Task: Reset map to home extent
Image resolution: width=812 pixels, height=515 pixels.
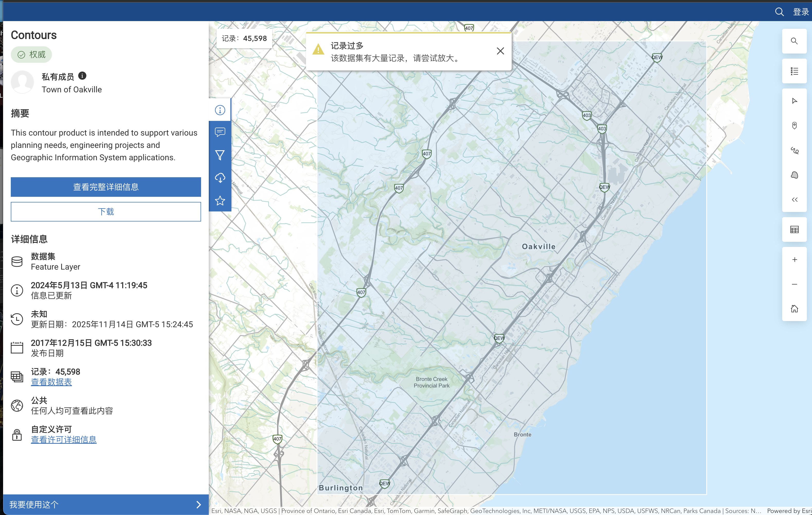Action: (794, 309)
